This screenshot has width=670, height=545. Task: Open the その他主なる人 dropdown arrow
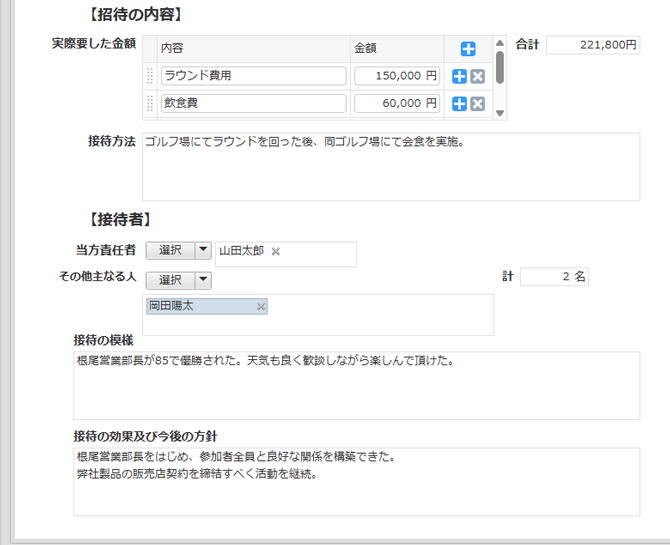[203, 280]
